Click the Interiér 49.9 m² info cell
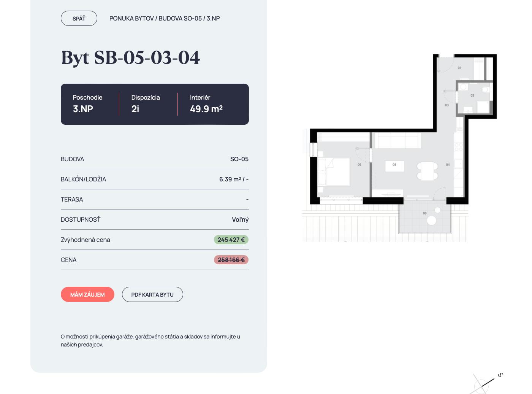 pyautogui.click(x=206, y=104)
